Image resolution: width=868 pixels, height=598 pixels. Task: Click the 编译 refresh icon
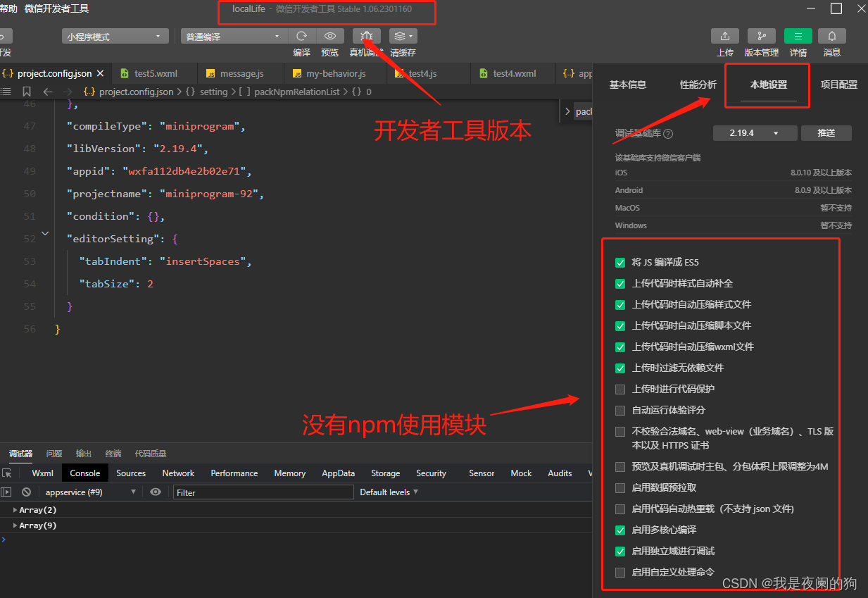[x=301, y=37]
